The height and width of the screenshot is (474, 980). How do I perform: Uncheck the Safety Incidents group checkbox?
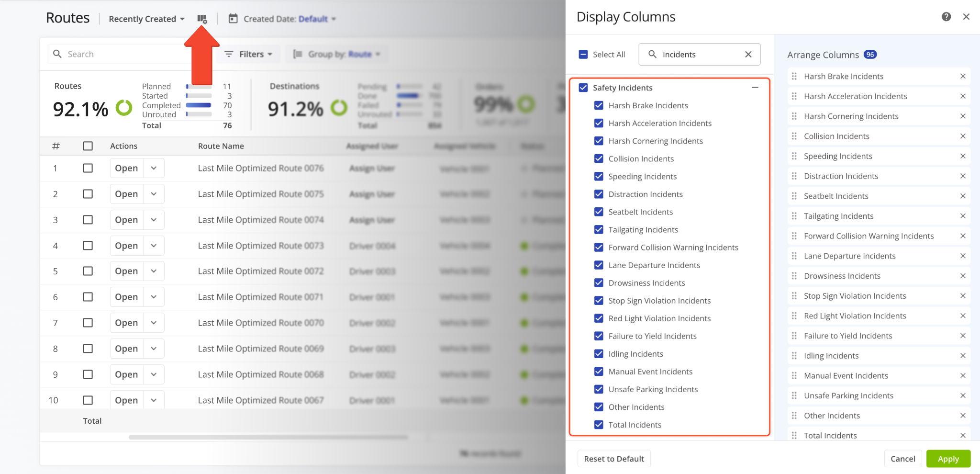[x=583, y=88]
